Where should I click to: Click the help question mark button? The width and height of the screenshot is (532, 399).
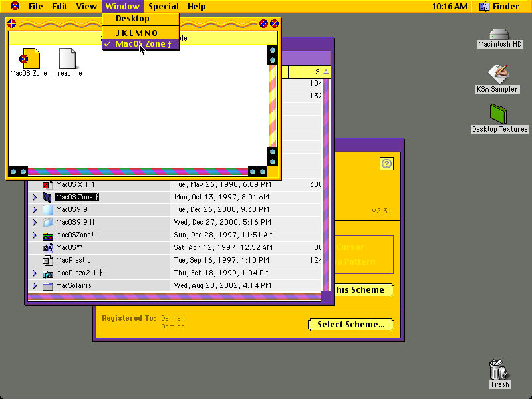click(386, 164)
